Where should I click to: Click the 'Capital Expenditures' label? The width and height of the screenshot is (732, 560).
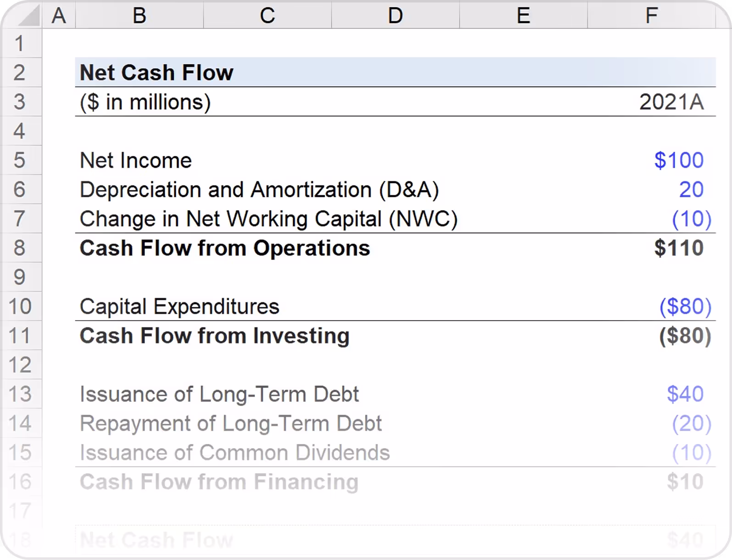[x=179, y=307]
